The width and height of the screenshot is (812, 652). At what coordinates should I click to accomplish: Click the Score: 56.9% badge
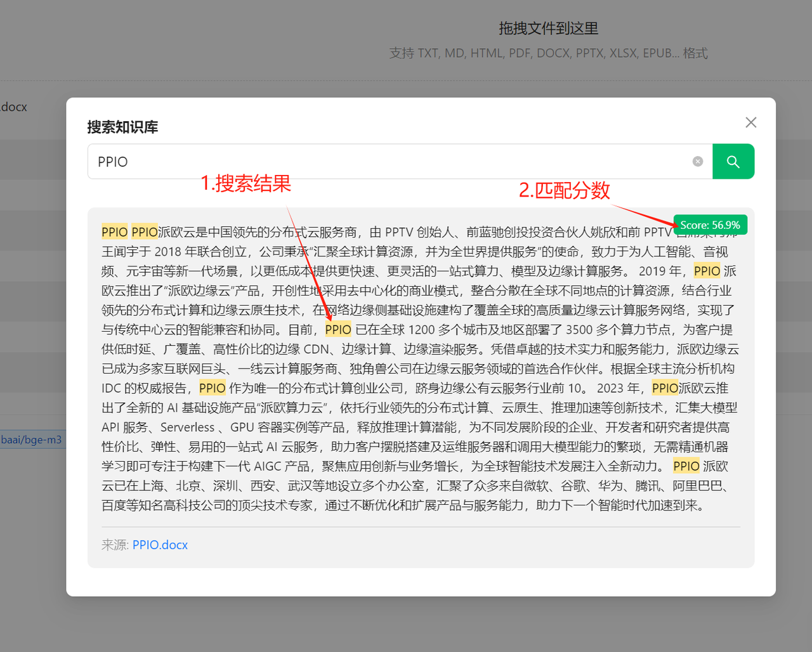click(x=710, y=225)
